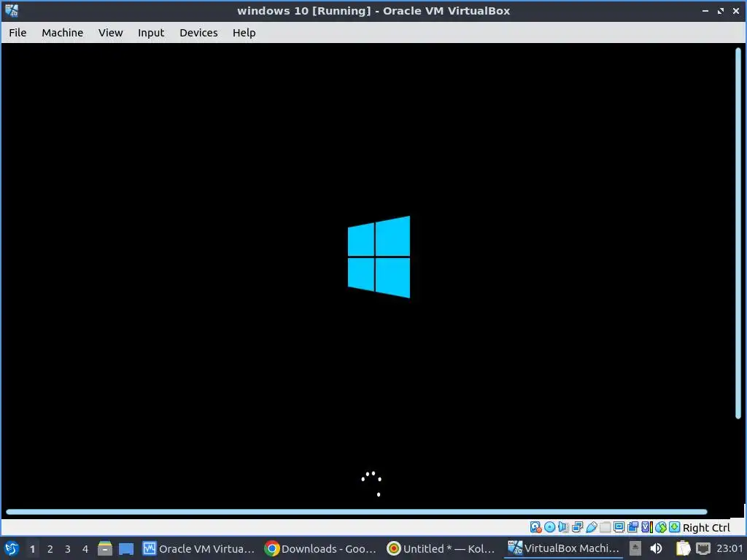This screenshot has width=747, height=560.
Task: Switch to Untitled Kolourpaint task
Action: pos(441,548)
